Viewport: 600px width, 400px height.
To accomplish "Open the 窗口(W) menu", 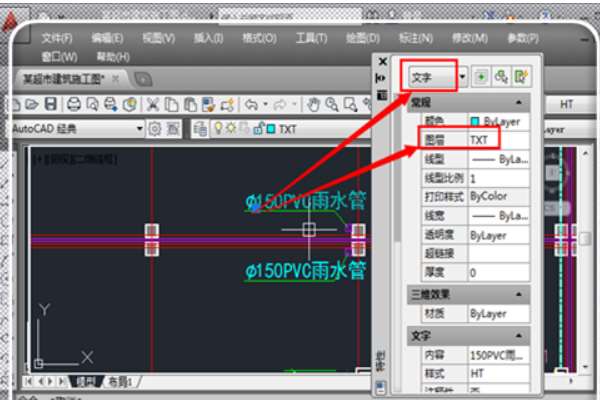I will (59, 57).
